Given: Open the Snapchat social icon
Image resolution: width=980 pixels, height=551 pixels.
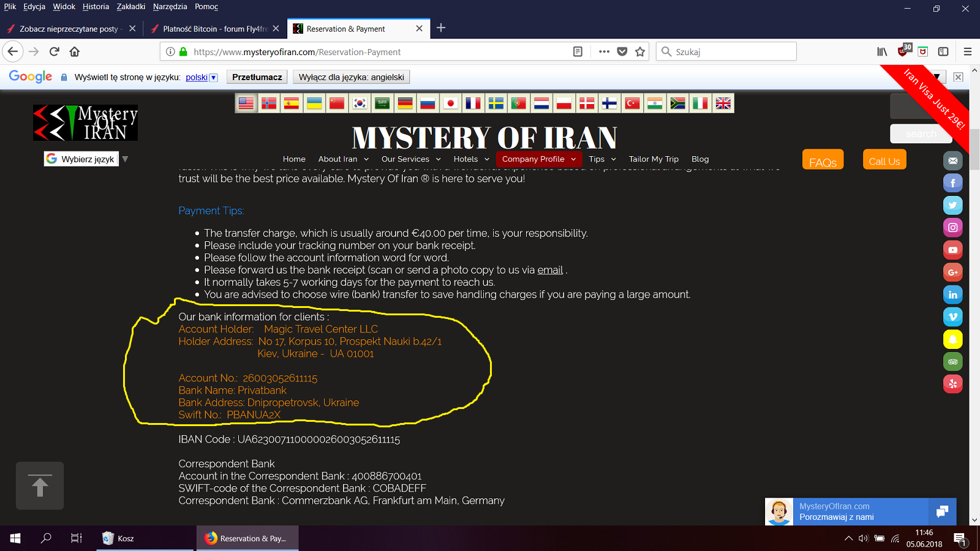Looking at the screenshot, I should [x=953, y=339].
